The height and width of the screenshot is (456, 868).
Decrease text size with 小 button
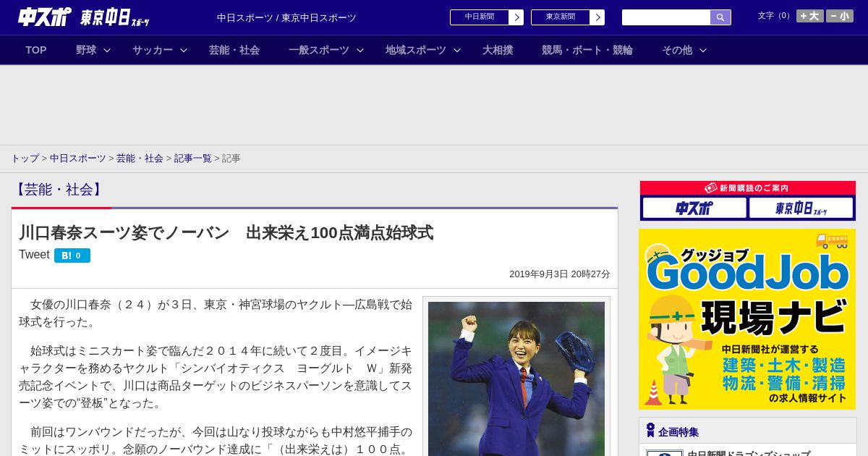click(840, 16)
